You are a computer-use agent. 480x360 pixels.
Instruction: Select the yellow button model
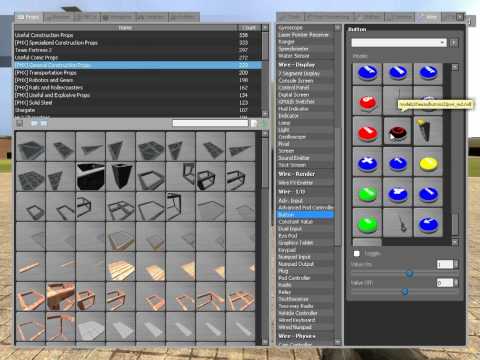(428, 162)
